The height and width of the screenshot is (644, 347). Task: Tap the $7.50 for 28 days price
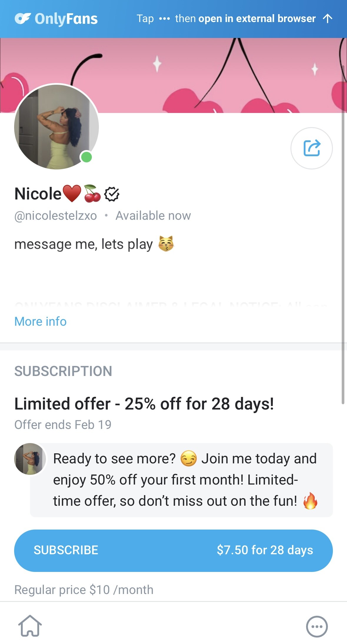[x=265, y=550]
